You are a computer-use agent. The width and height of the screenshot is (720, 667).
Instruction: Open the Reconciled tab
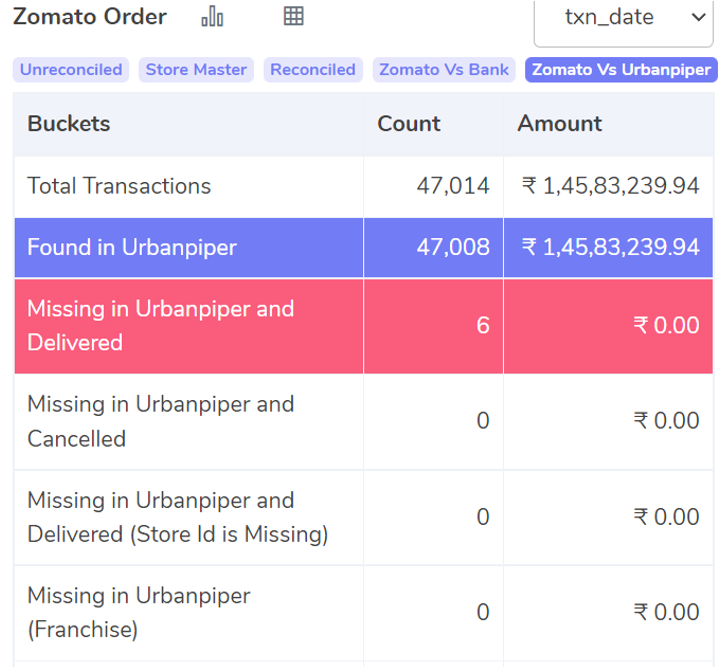coord(313,70)
